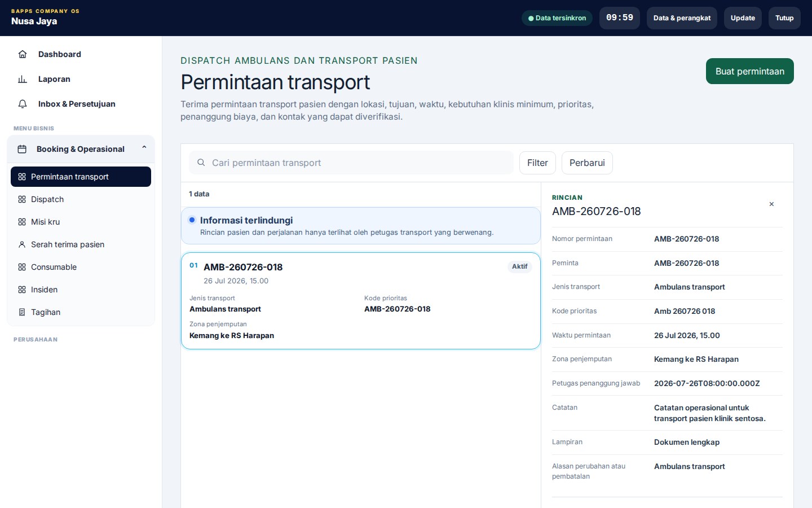
Task: Open the Filter options
Action: tap(537, 163)
